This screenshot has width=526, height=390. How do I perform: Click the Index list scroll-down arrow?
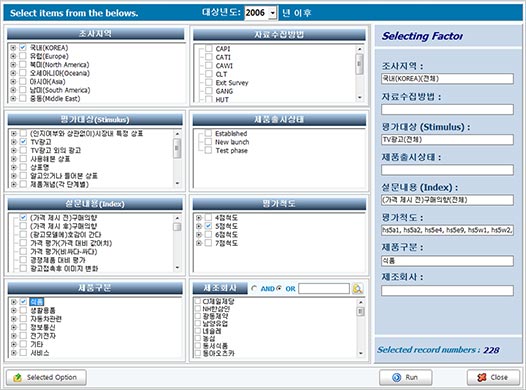(x=177, y=268)
